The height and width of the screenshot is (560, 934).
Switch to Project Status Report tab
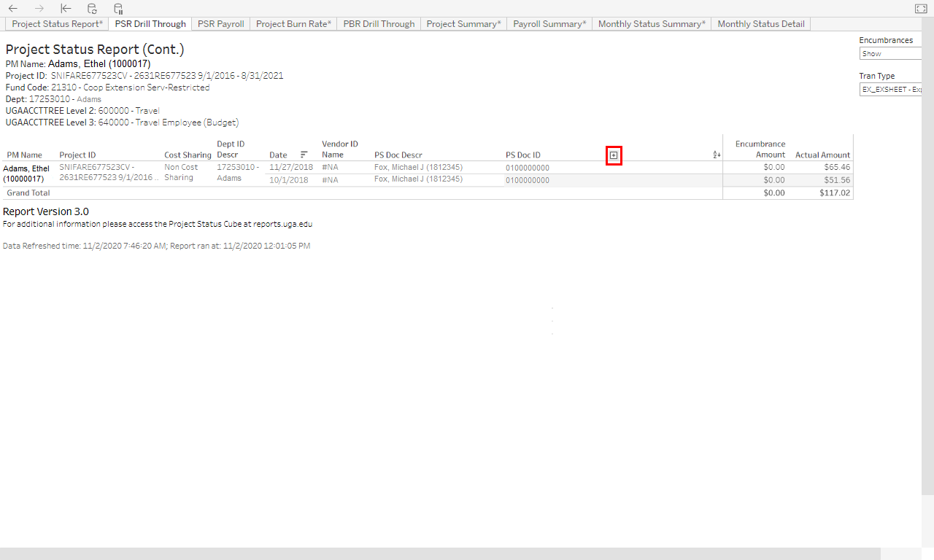point(58,24)
